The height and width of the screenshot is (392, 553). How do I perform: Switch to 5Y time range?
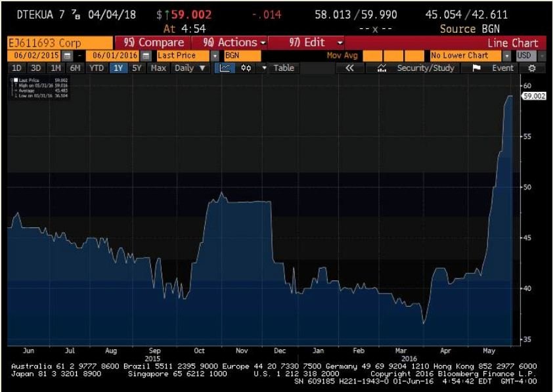point(137,68)
